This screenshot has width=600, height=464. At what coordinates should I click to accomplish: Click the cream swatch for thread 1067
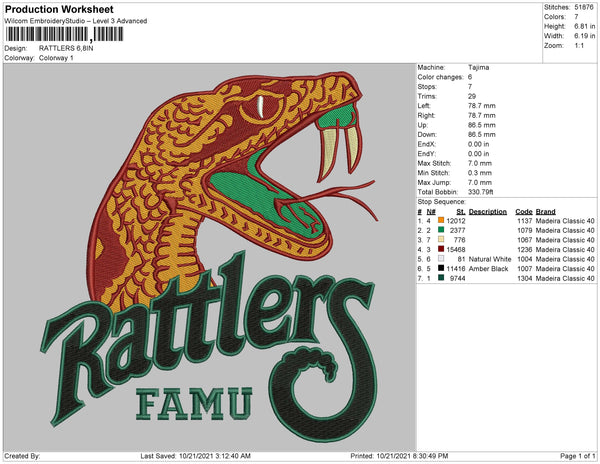(441, 239)
